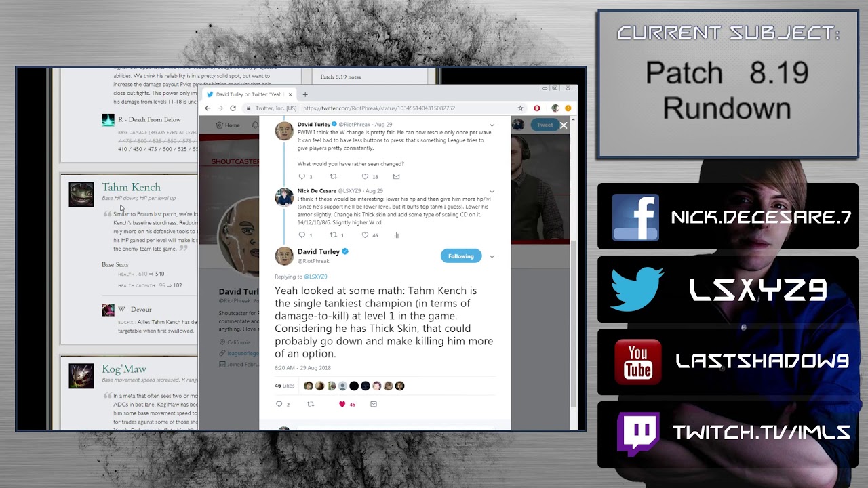
Task: Click the yellow alert icon in Chrome toolbar
Action: pyautogui.click(x=568, y=108)
